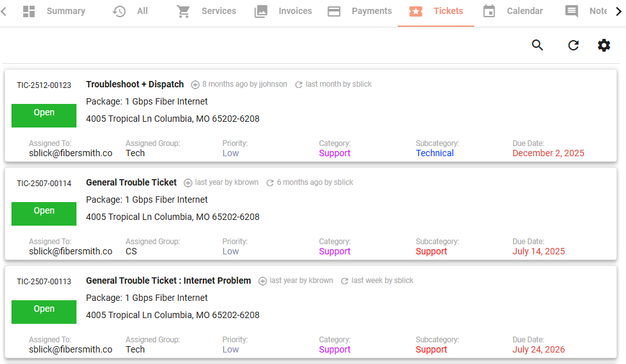The height and width of the screenshot is (364, 626).
Task: Switch to the Payments tab
Action: (360, 11)
